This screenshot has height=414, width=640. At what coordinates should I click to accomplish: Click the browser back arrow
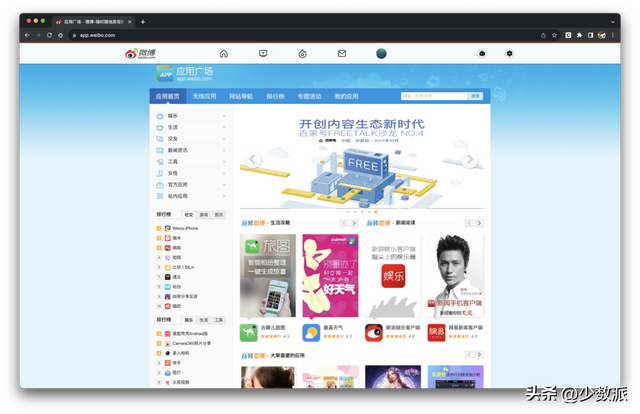[27, 35]
